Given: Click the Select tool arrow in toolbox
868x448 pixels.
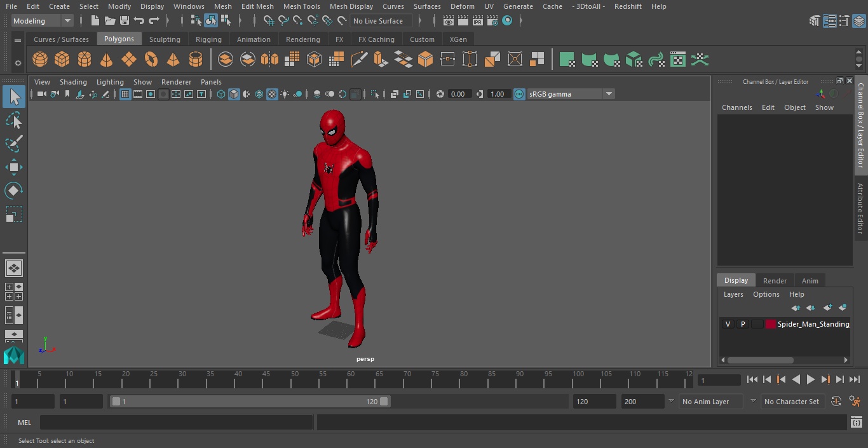Looking at the screenshot, I should pyautogui.click(x=14, y=97).
